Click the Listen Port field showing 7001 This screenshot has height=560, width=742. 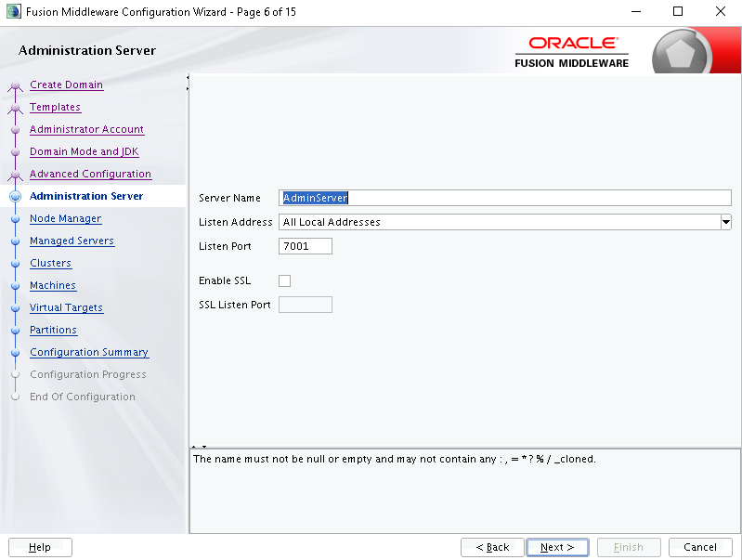306,246
